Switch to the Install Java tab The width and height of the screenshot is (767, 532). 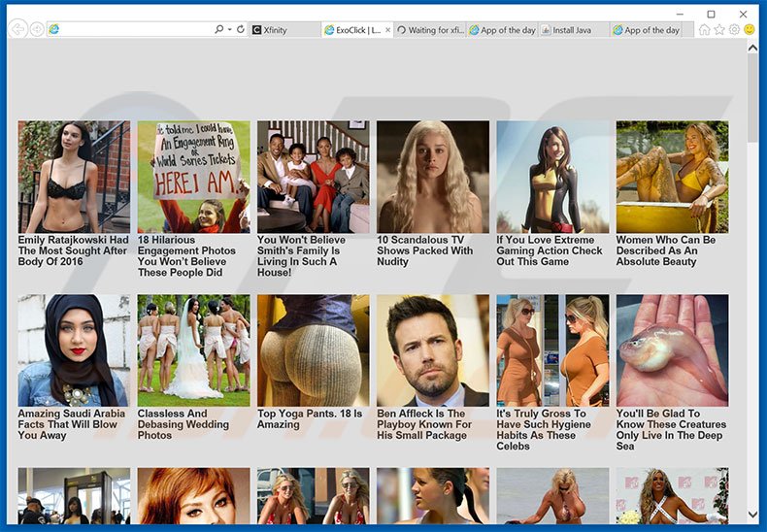coord(574,30)
